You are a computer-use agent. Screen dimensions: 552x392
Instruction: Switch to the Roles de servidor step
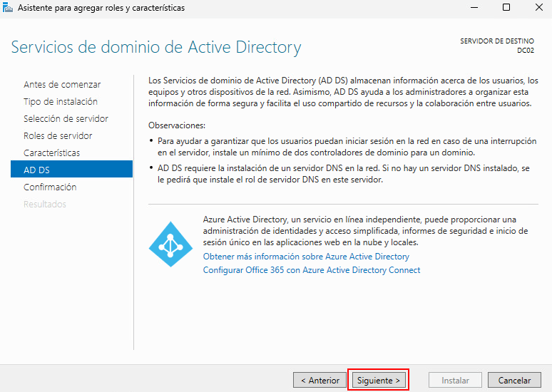58,135
